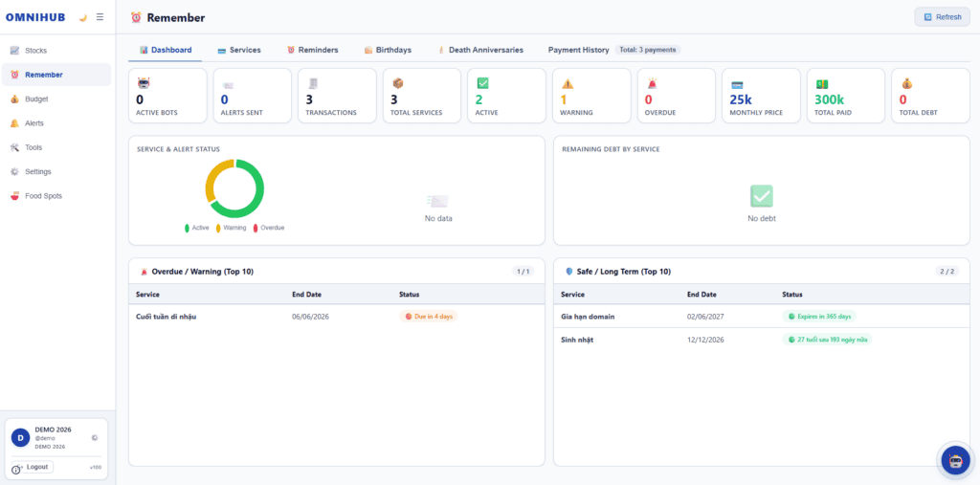Image resolution: width=980 pixels, height=485 pixels.
Task: Collapse sidebar with hamburger menu icon
Action: click(x=100, y=17)
